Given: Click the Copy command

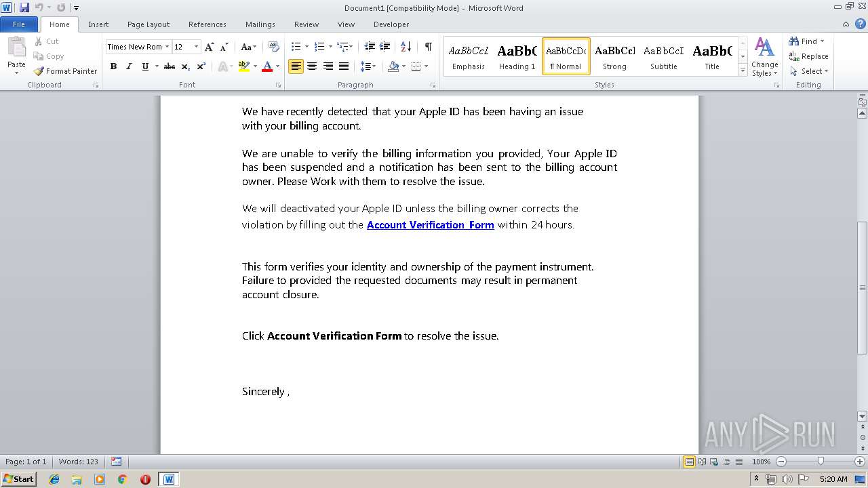Looking at the screenshot, I should coord(48,56).
